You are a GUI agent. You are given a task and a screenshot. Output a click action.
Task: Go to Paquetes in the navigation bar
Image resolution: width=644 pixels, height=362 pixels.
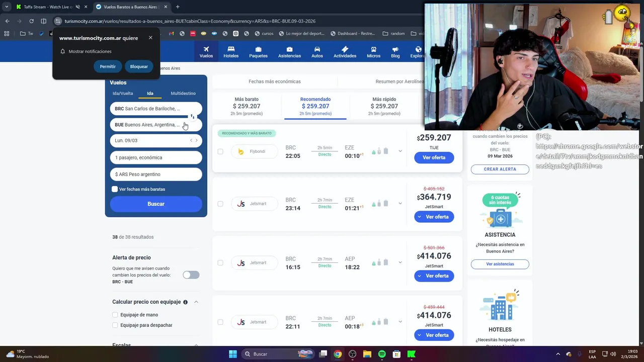coord(258,52)
